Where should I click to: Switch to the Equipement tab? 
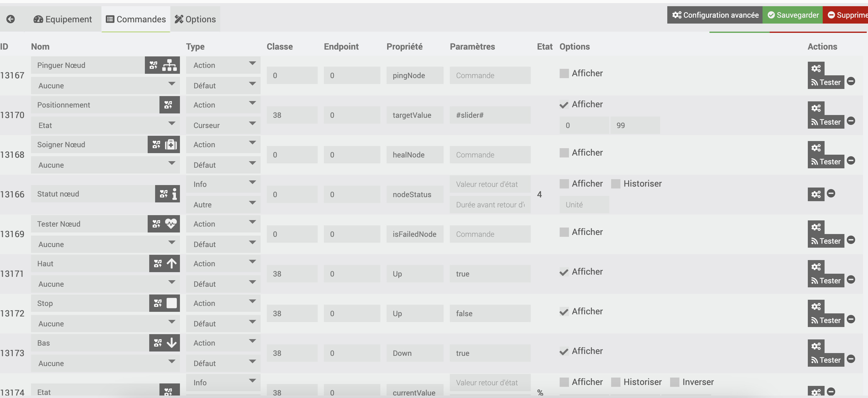(63, 19)
